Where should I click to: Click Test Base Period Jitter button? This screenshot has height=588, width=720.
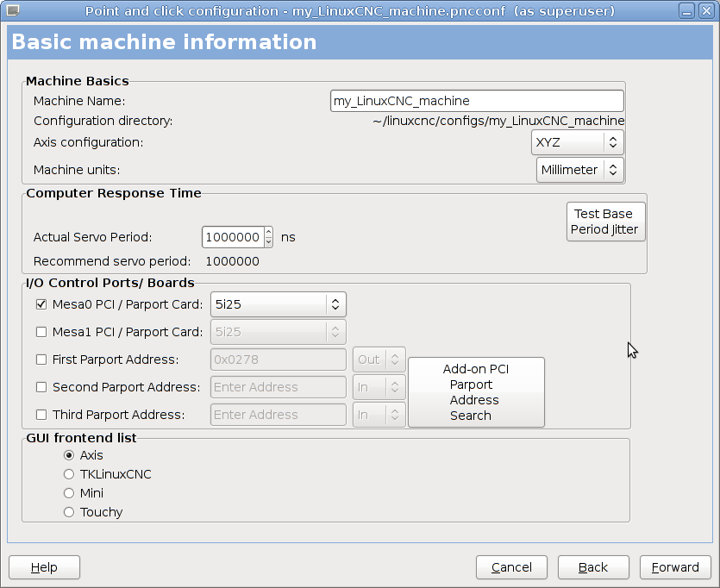click(x=605, y=222)
